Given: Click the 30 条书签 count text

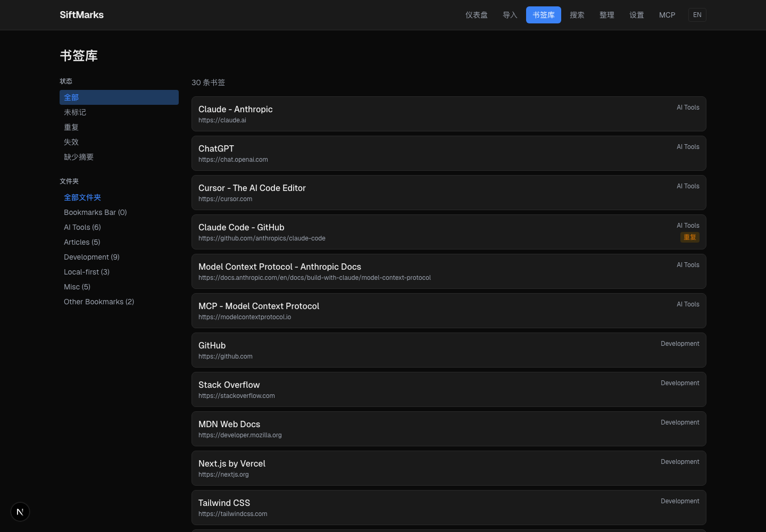Looking at the screenshot, I should pos(209,82).
